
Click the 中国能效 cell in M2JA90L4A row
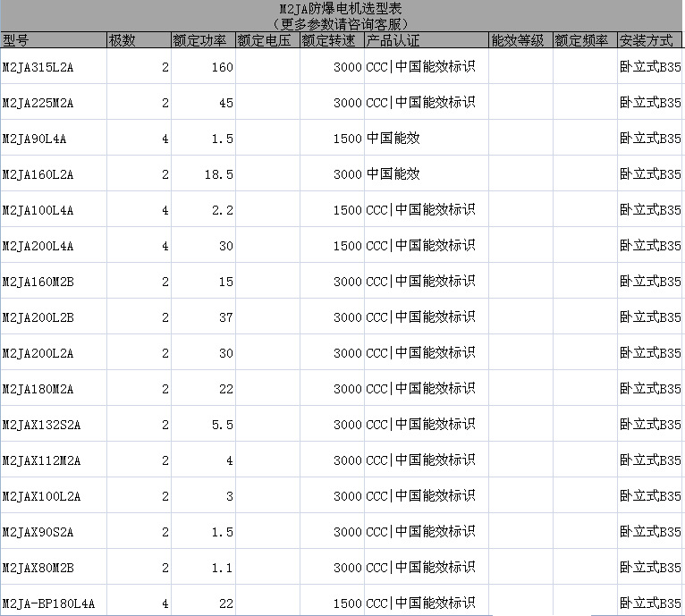pyautogui.click(x=426, y=139)
